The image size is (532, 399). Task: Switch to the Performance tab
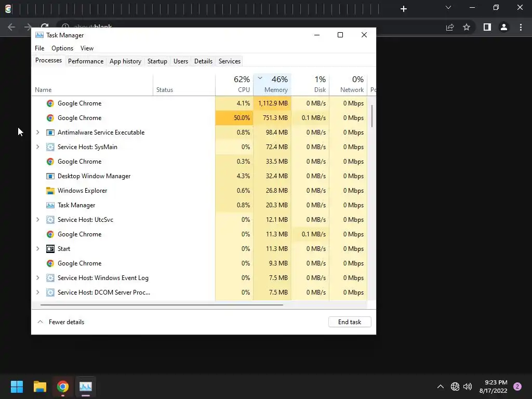(x=86, y=61)
